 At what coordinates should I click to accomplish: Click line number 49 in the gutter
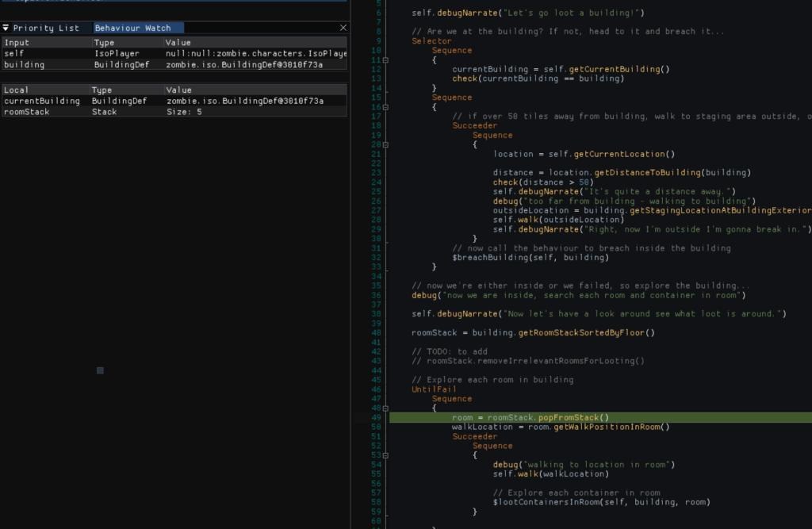point(377,417)
